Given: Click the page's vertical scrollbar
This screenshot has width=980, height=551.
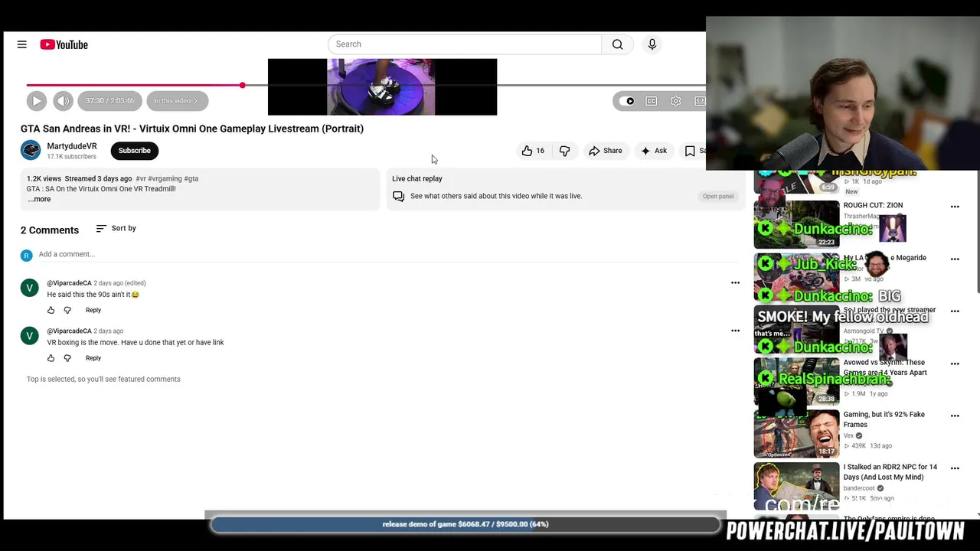Looking at the screenshot, I should pyautogui.click(x=978, y=232).
